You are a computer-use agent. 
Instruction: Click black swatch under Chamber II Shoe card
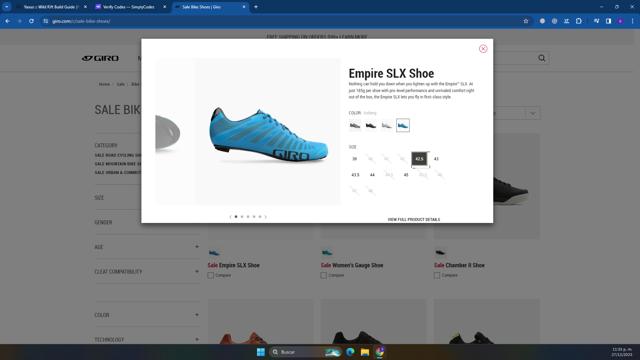click(x=440, y=253)
